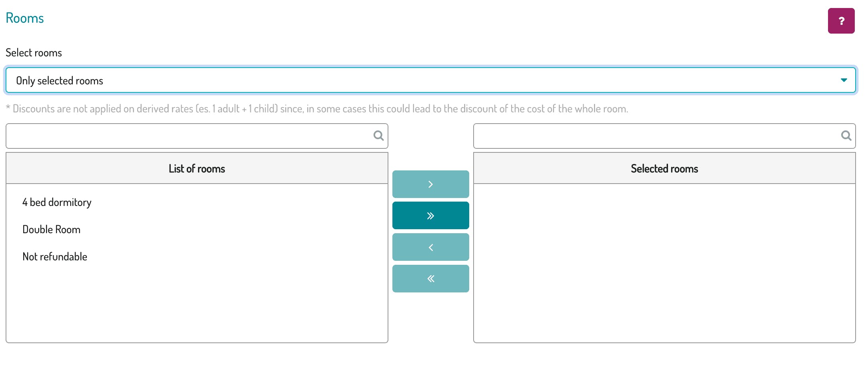Focus the search field above List of rooms
The height and width of the screenshot is (368, 868).
(x=197, y=136)
